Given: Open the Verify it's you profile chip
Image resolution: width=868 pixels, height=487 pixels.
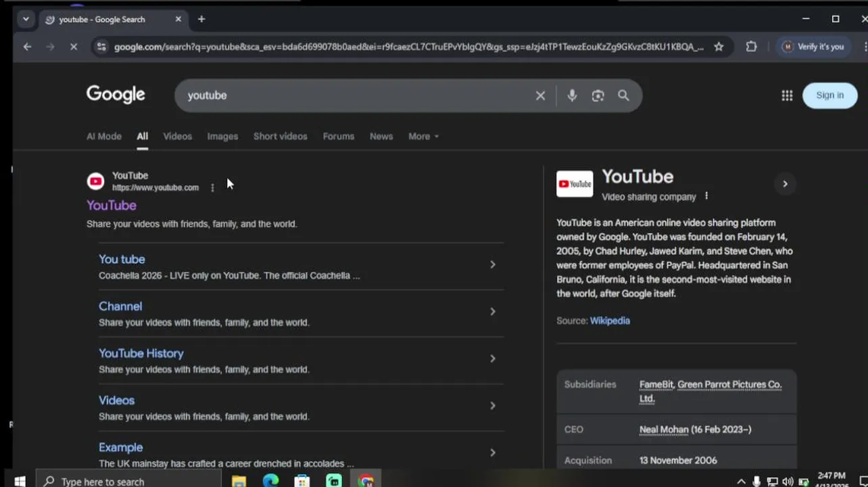Looking at the screenshot, I should [813, 47].
